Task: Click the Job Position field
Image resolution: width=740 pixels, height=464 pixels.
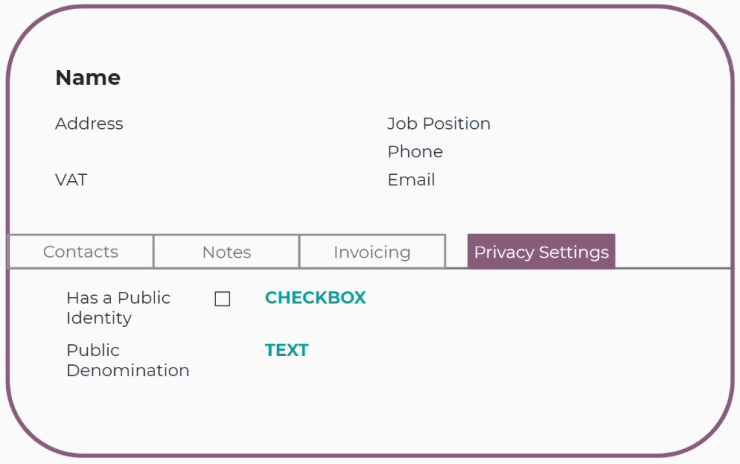Action: 439,124
